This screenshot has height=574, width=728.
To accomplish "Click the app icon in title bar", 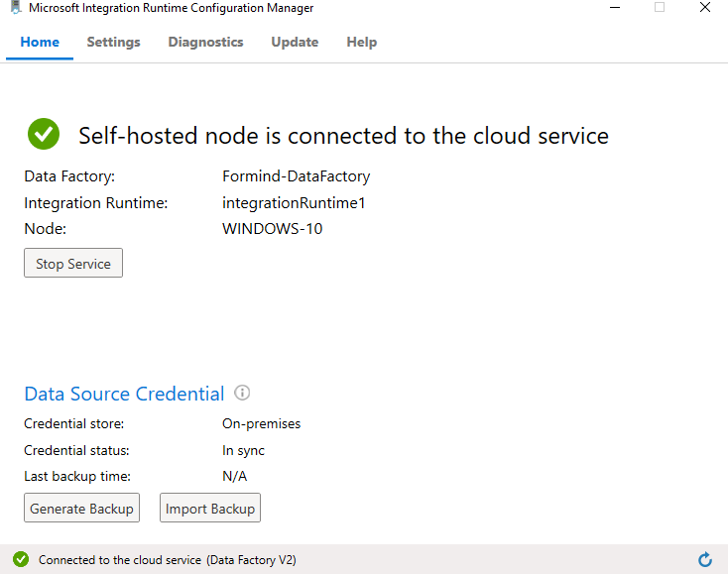I will (x=16, y=7).
